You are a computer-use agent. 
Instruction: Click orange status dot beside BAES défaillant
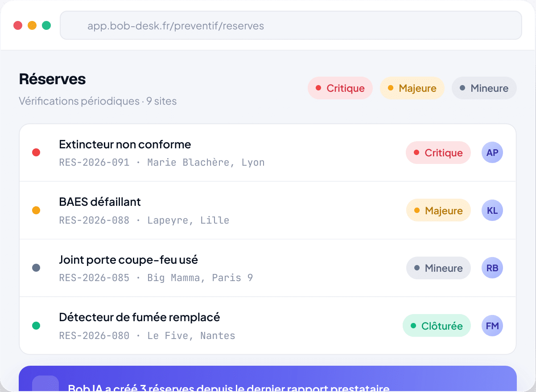click(37, 210)
